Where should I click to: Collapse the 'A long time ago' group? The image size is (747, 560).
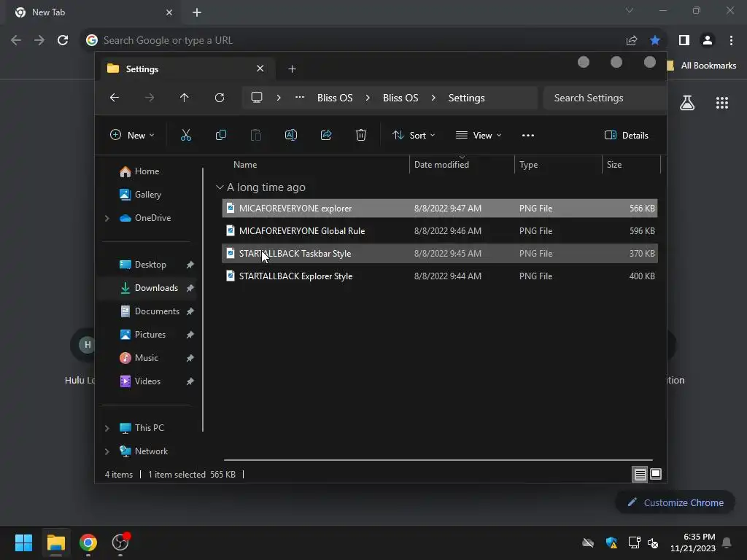[220, 187]
